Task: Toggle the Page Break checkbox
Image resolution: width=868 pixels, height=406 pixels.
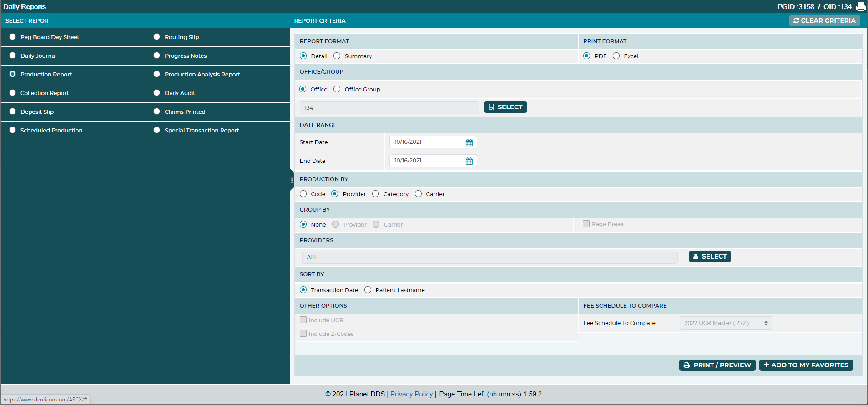Action: (586, 224)
